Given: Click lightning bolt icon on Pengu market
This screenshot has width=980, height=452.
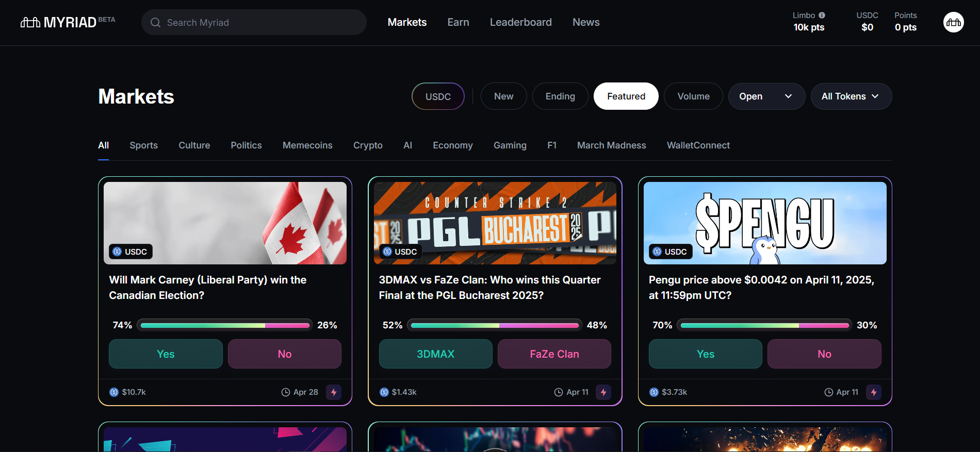Looking at the screenshot, I should tap(873, 392).
